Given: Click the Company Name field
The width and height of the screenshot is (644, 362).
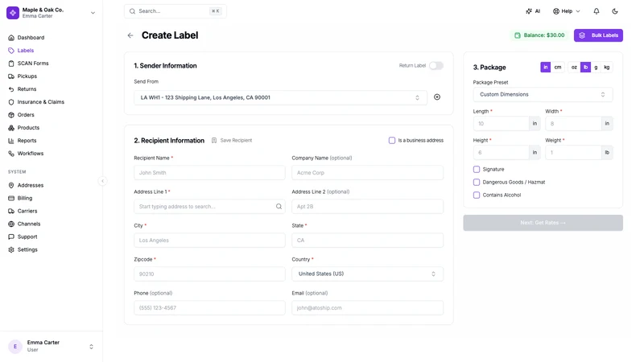Looking at the screenshot, I should 368,172.
